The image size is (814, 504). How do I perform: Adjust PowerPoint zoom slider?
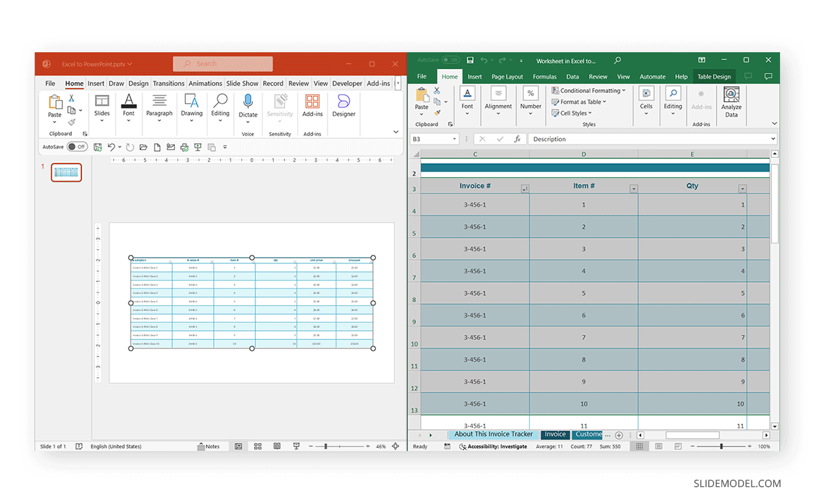coord(326,446)
